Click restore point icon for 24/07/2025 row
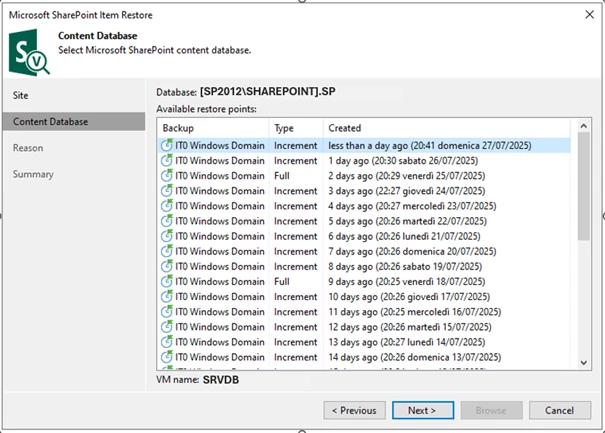Viewport: 605px width, 433px height. 167,190
